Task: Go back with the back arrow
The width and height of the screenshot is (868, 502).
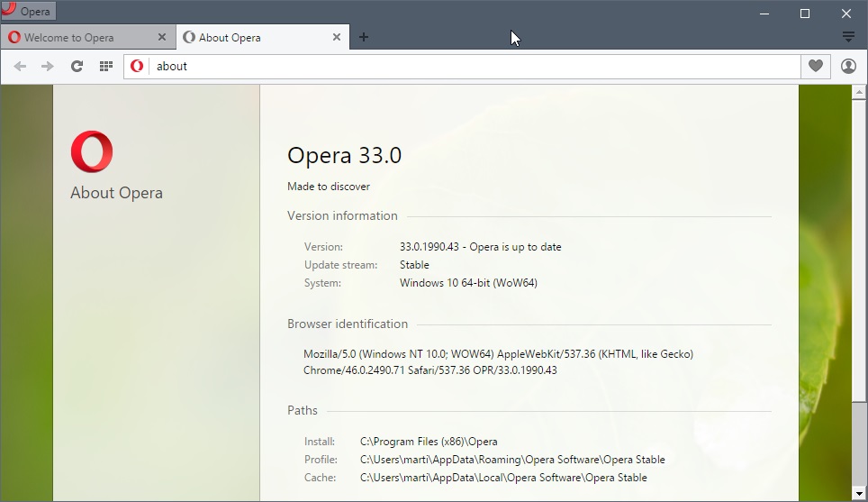Action: [x=20, y=67]
